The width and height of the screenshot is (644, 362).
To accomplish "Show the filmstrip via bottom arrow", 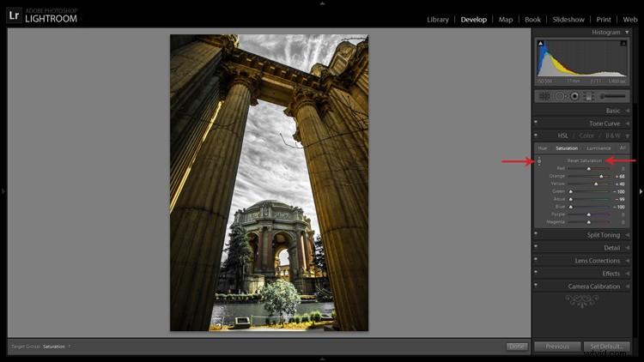I will [322, 359].
